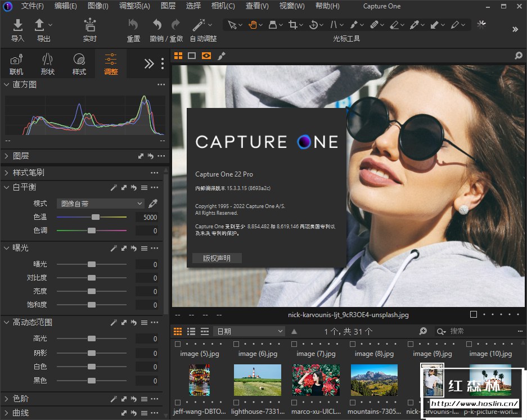The image size is (527, 420).
Task: Select the mountains thumbnail in the browser
Action: tap(374, 380)
